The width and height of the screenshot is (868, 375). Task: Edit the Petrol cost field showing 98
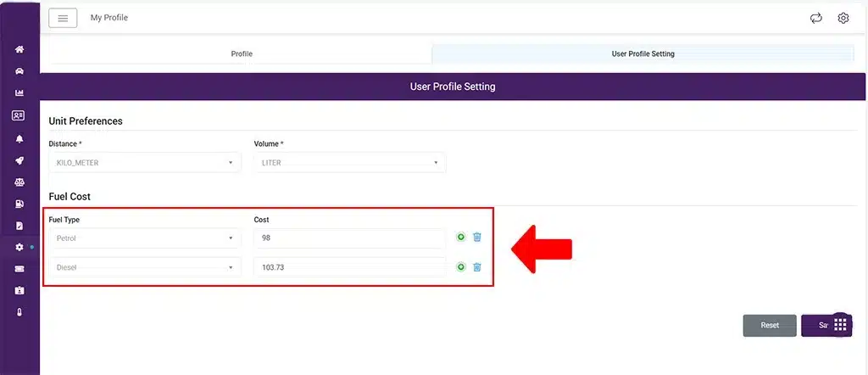click(x=350, y=238)
